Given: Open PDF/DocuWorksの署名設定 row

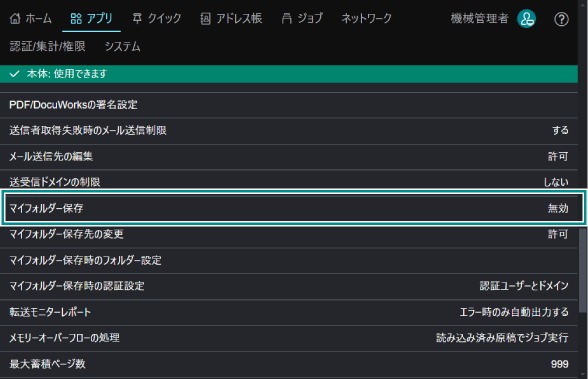Looking at the screenshot, I should click(289, 105).
